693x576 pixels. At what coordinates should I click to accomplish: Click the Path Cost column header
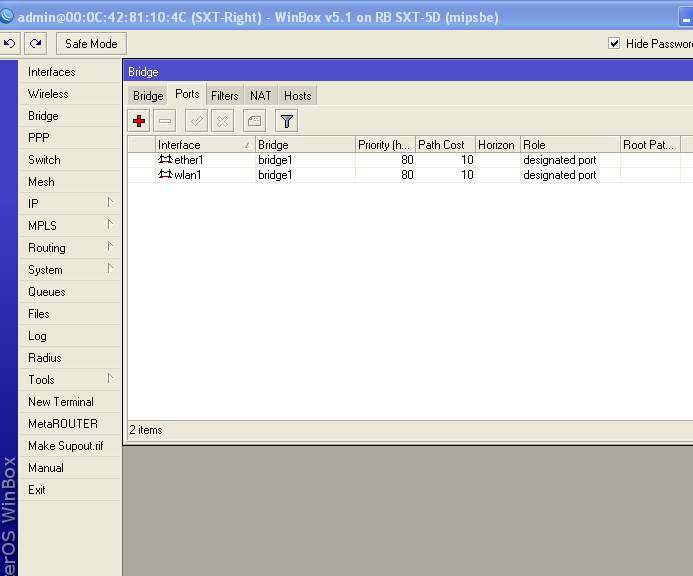point(445,145)
